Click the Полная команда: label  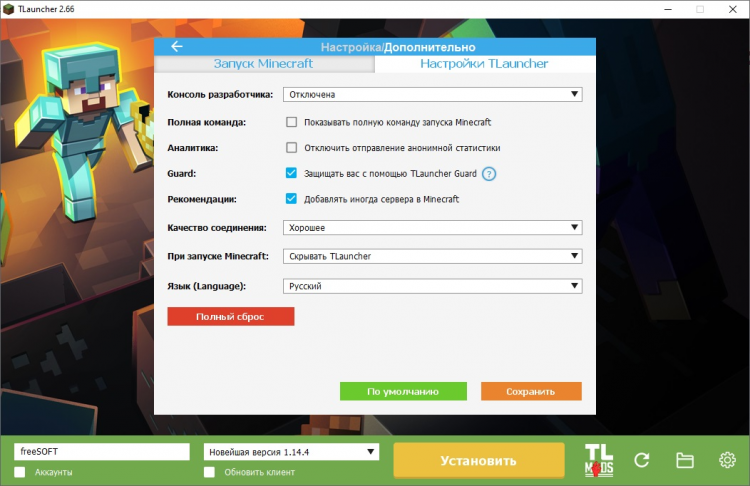207,122
